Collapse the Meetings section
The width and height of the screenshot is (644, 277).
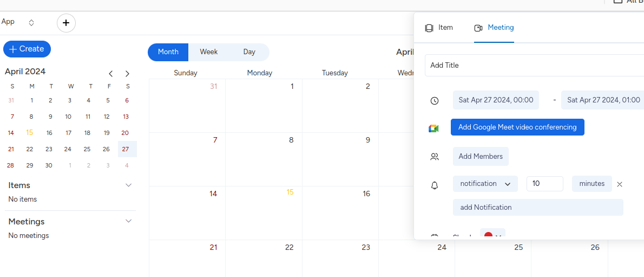click(128, 221)
